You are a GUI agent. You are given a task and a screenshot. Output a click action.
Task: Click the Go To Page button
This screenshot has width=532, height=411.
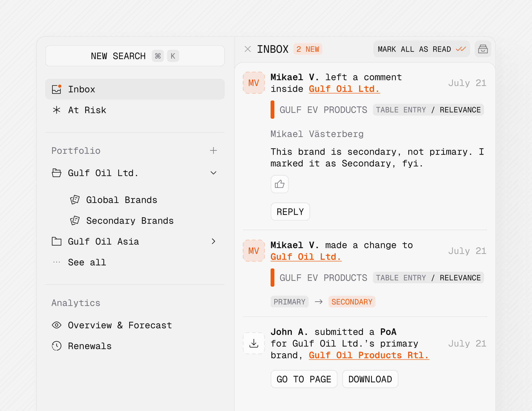coord(303,379)
